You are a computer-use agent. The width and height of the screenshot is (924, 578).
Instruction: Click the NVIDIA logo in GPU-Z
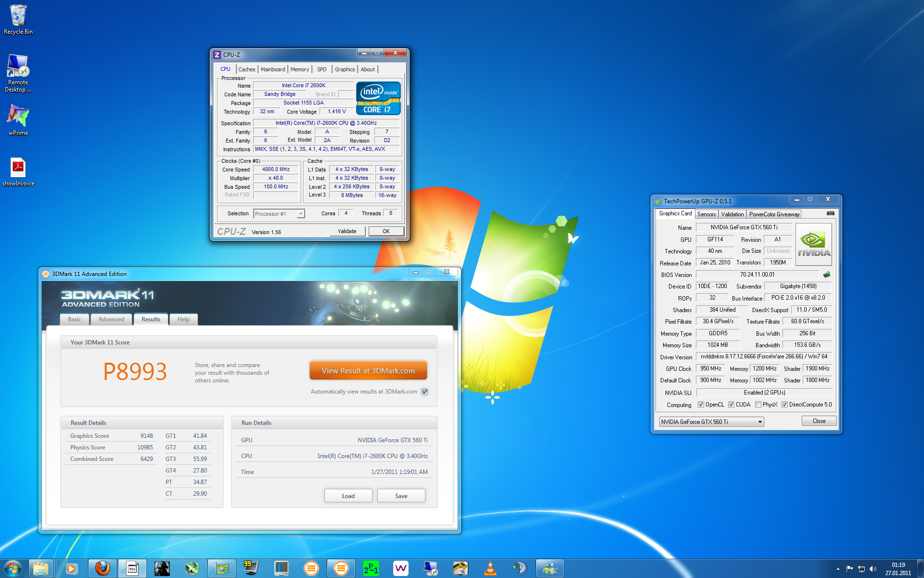click(814, 245)
